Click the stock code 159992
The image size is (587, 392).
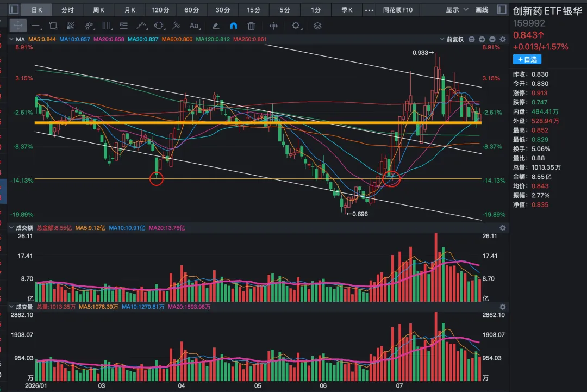pos(529,23)
